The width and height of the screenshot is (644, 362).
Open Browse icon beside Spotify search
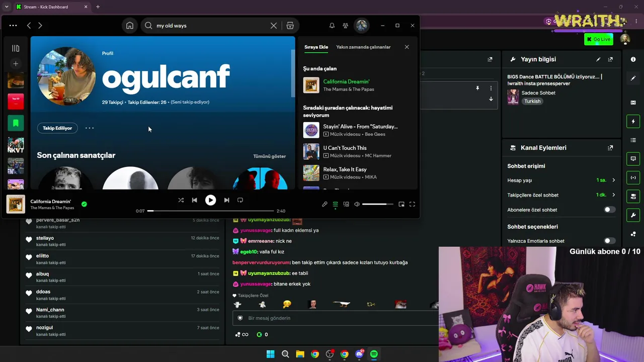(x=290, y=26)
